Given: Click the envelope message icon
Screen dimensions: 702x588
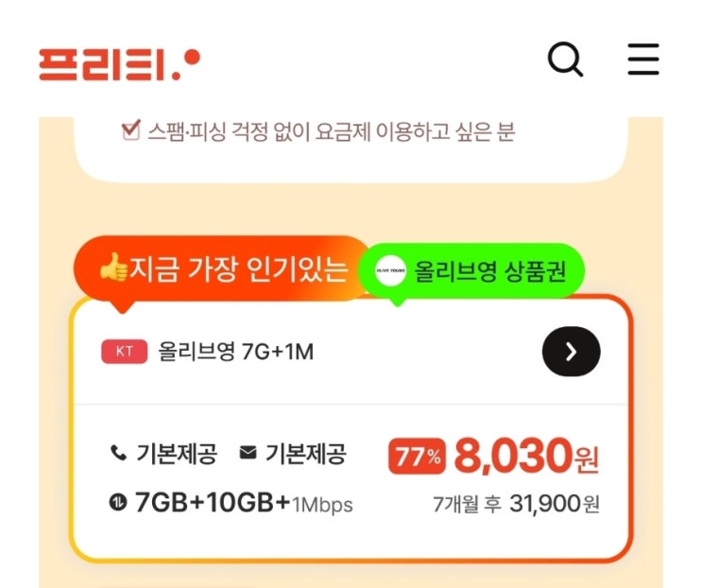Looking at the screenshot, I should pyautogui.click(x=248, y=452).
